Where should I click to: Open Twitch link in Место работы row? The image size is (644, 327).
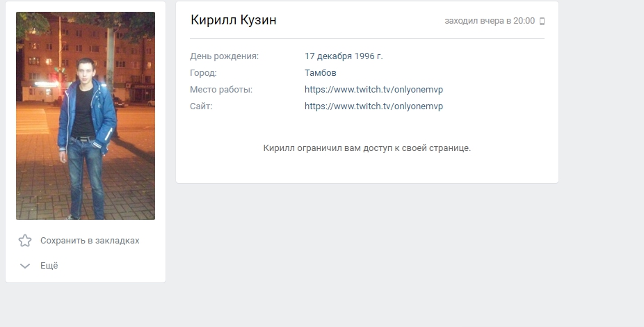coord(373,90)
